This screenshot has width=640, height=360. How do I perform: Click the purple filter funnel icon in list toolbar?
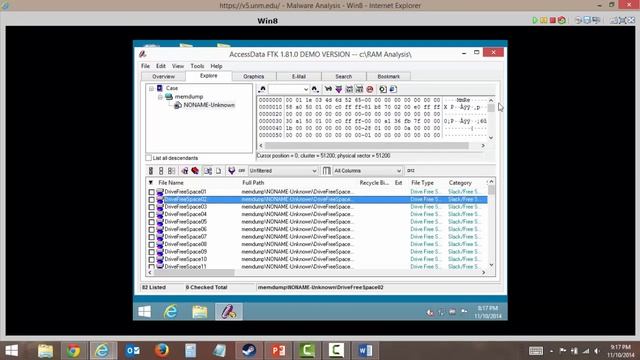[231, 171]
